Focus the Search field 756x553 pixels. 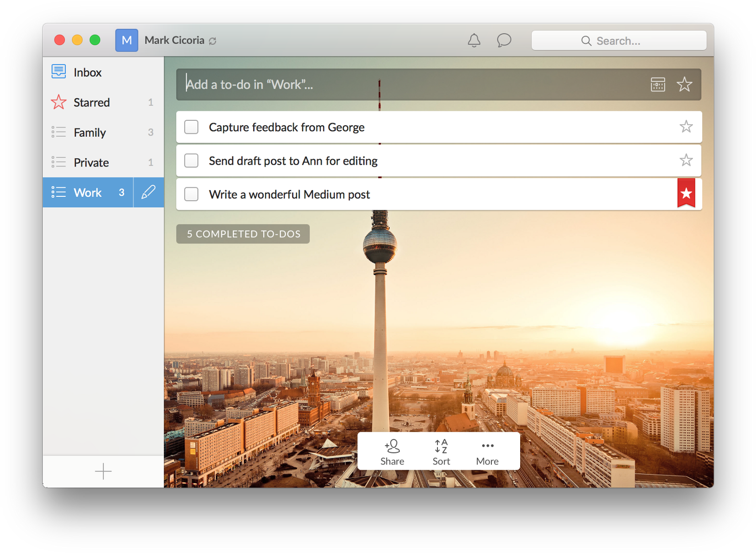coord(618,41)
